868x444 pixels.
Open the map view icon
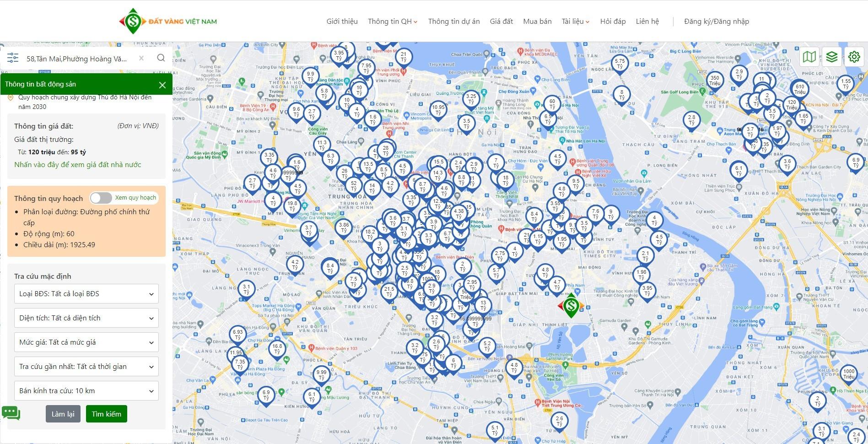click(809, 57)
